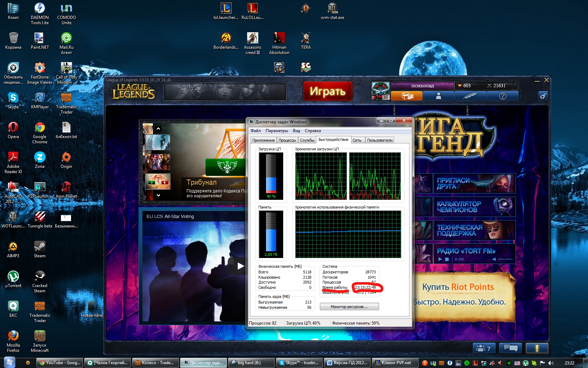Open Hitman Absolution desktop shortcut
The height and width of the screenshot is (368, 588).
[x=279, y=43]
